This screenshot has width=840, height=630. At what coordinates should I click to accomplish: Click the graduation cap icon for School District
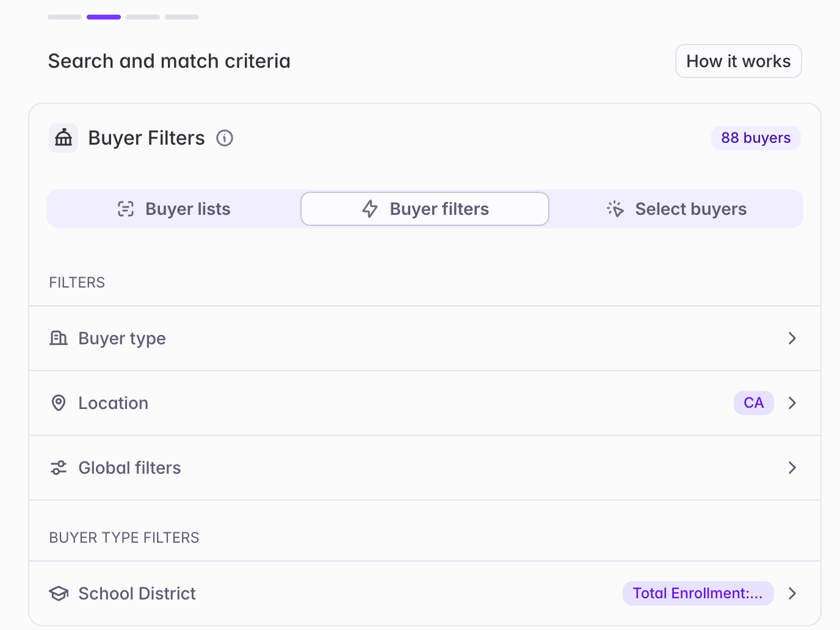pos(59,593)
